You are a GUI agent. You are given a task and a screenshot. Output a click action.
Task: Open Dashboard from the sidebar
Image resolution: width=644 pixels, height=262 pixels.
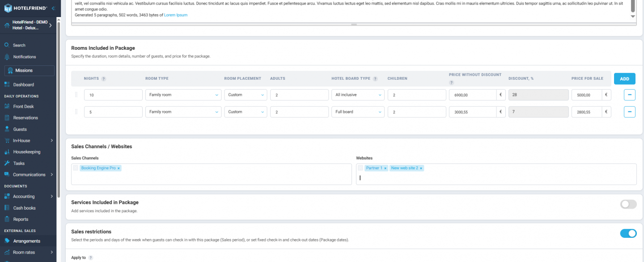click(x=23, y=85)
